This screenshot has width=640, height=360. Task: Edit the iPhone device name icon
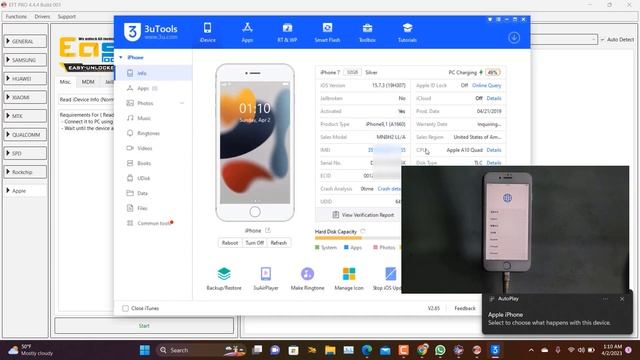268,230
